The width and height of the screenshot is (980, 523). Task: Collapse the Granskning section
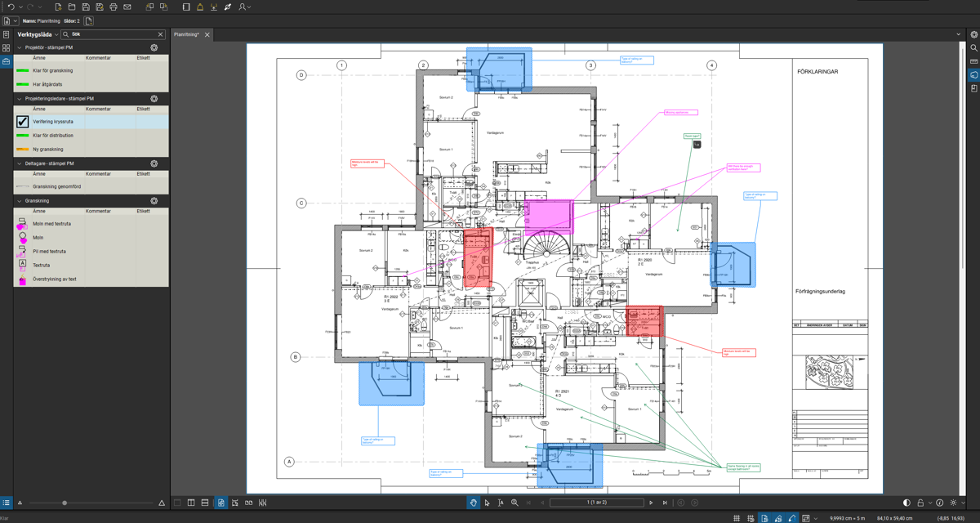20,200
